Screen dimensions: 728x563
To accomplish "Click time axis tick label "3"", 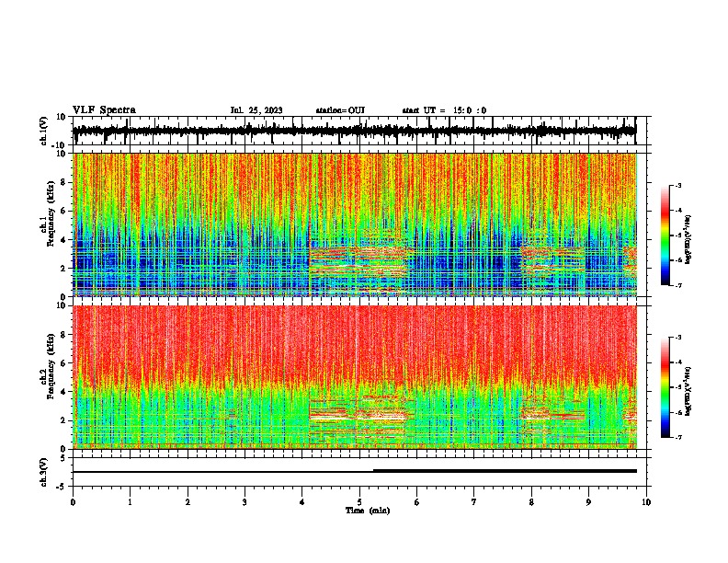I will pyautogui.click(x=245, y=502).
